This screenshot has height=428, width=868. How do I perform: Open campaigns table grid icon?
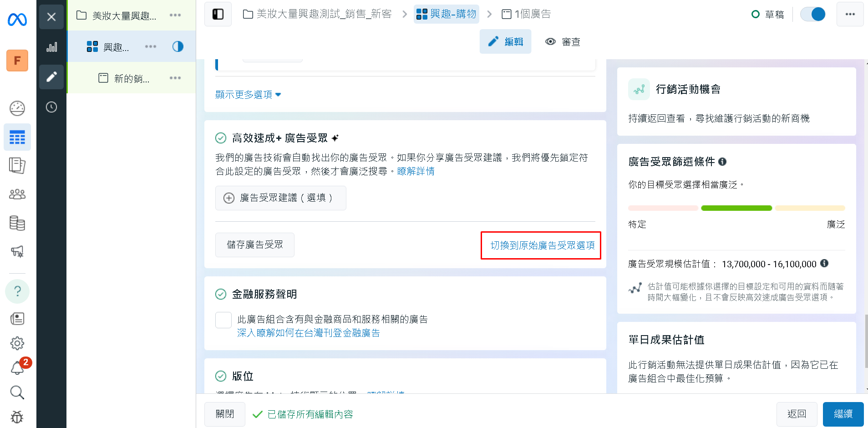click(17, 137)
